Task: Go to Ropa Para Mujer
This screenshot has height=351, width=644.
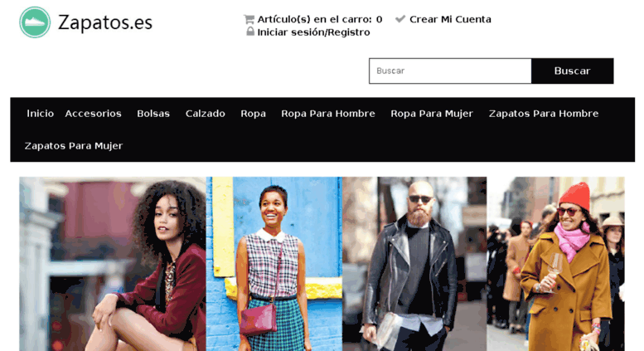Action: (x=432, y=114)
